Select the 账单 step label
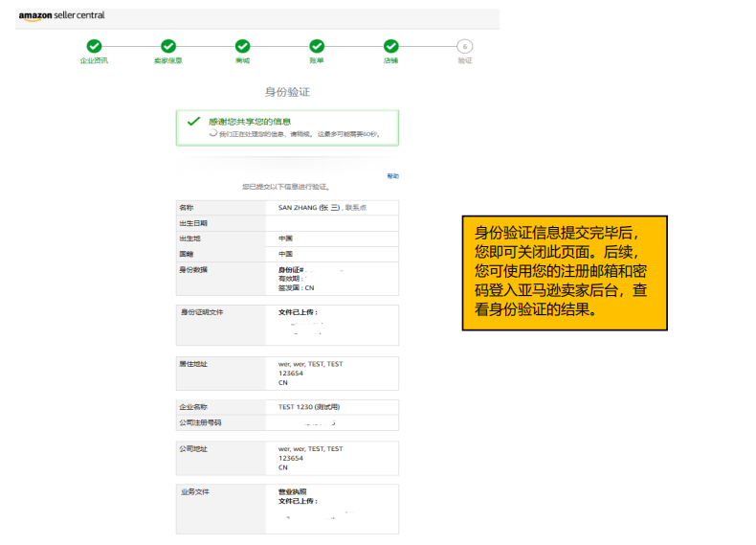Image resolution: width=756 pixels, height=545 pixels. (317, 61)
